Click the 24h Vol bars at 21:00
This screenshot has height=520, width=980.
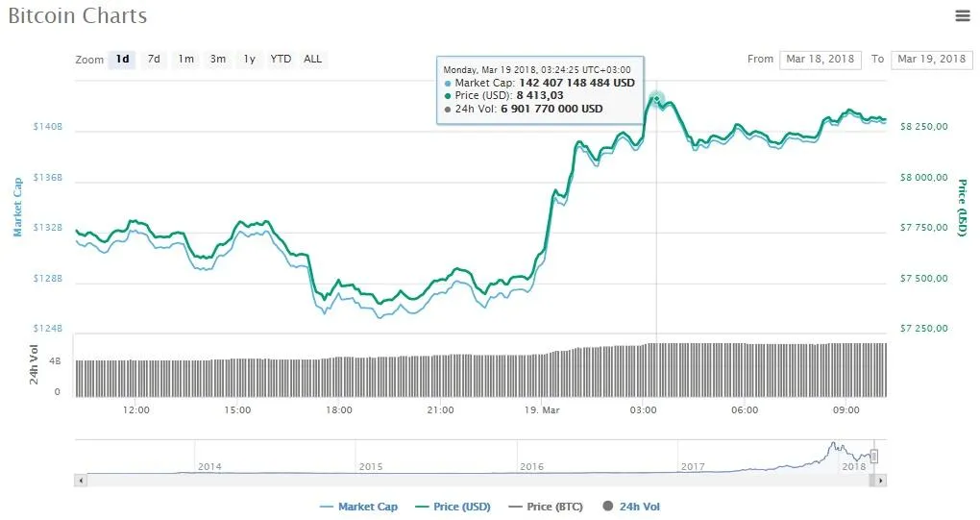tap(441, 376)
